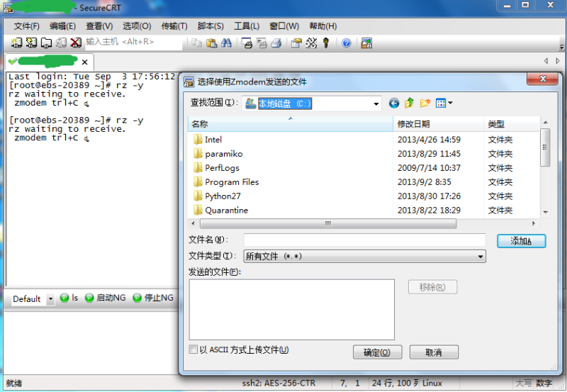This screenshot has width=567, height=392.
Task: Click the greyed-out Reconnect toolbar icon
Action: [61, 43]
